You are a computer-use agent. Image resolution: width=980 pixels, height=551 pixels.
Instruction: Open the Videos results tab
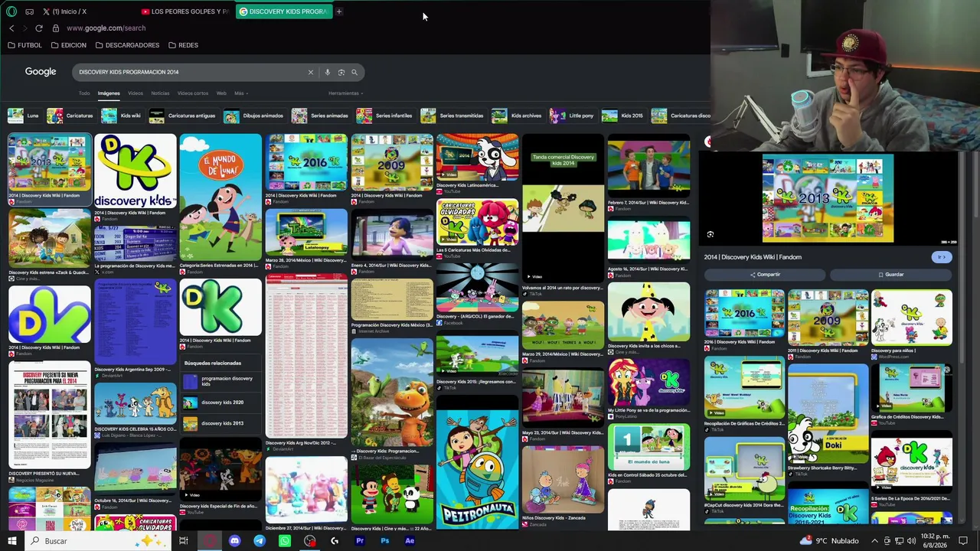click(136, 93)
